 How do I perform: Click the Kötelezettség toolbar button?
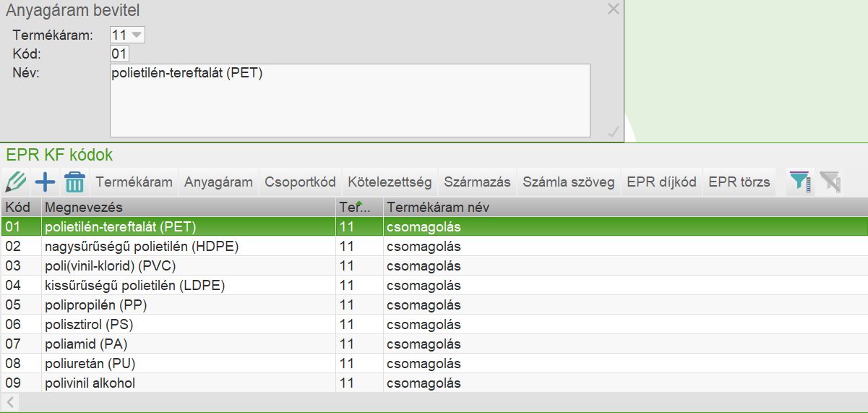(390, 182)
